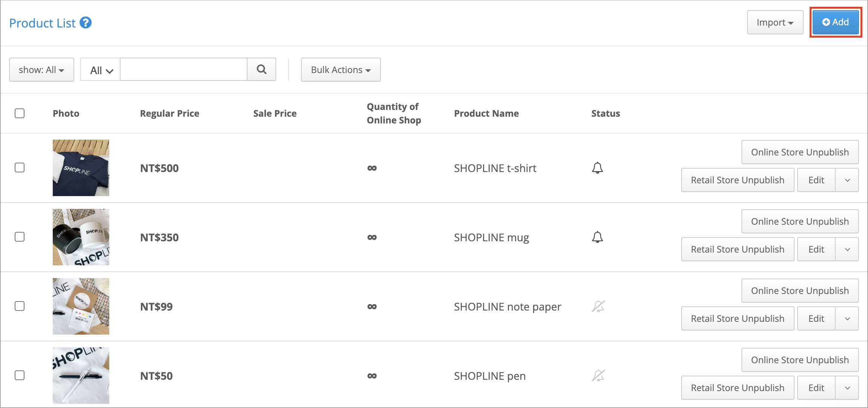Image resolution: width=868 pixels, height=408 pixels.
Task: Click the Product Name column header
Action: click(x=486, y=113)
